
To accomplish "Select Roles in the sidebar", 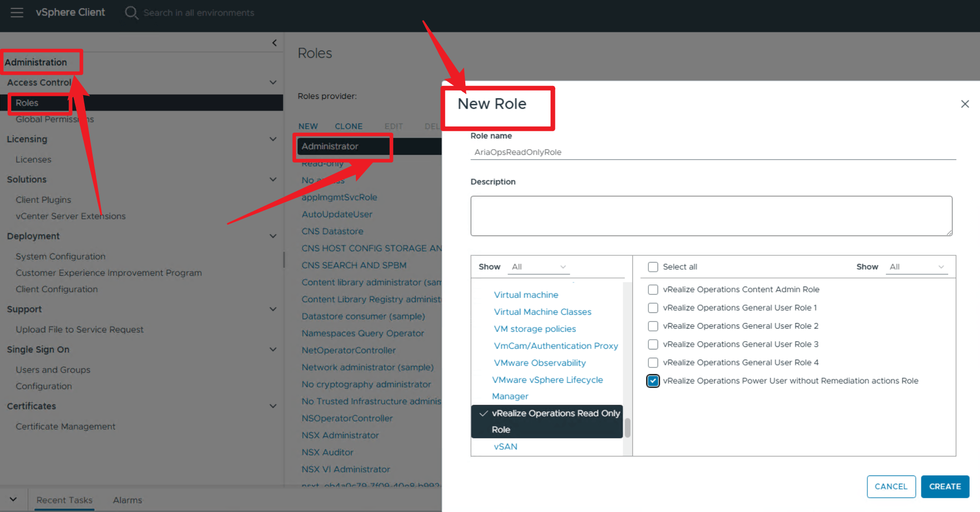I will pyautogui.click(x=27, y=103).
